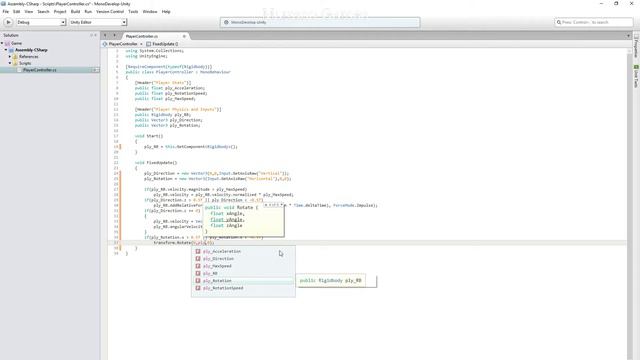Open the Run menu
Screen dimensions: 640x360
point(88,11)
